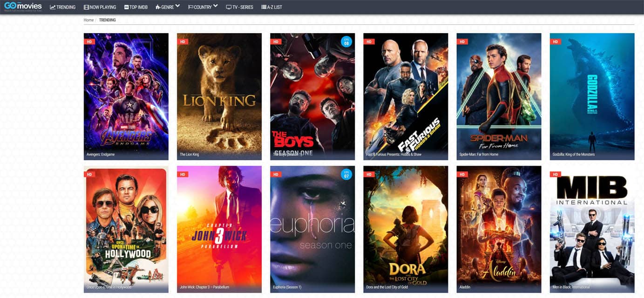
Task: Click HD badge on Avengers: Endgame
Action: point(89,41)
